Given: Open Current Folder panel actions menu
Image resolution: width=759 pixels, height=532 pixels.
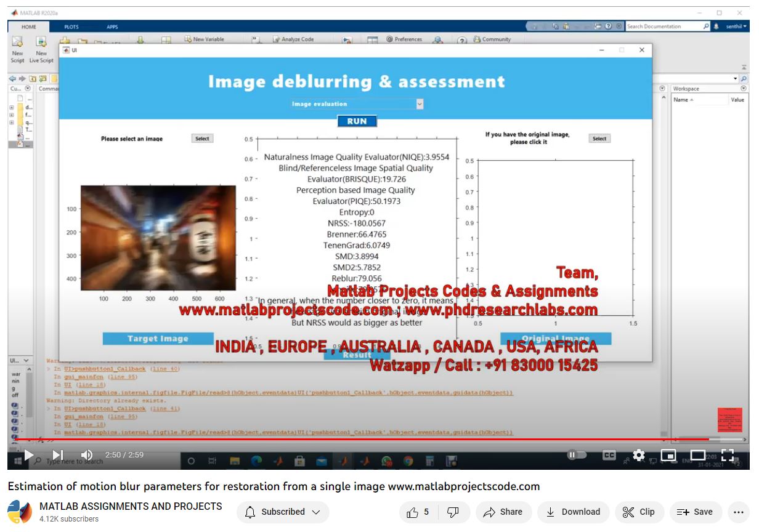Looking at the screenshot, I should pyautogui.click(x=28, y=89).
